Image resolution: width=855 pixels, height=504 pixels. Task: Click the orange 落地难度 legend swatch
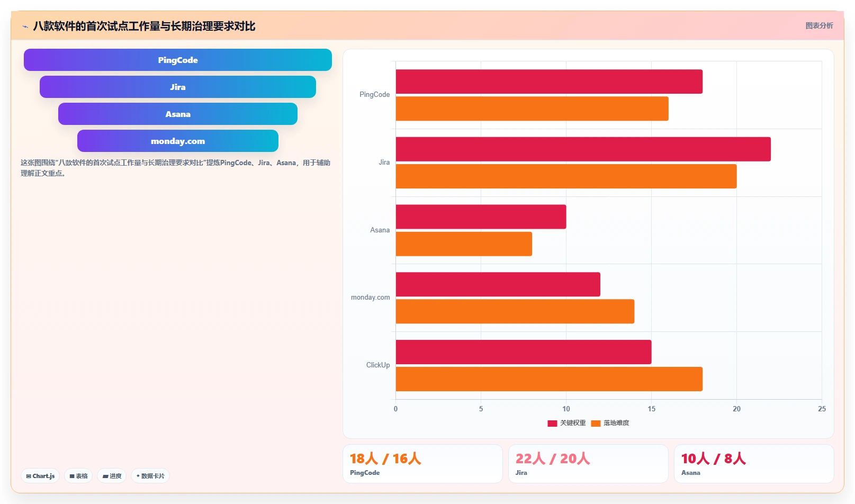pos(596,423)
